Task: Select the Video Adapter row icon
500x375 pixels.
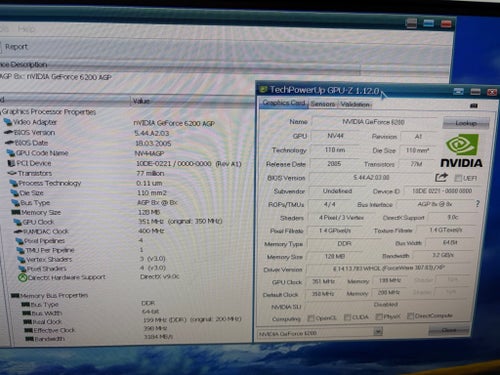Action: click(x=7, y=122)
